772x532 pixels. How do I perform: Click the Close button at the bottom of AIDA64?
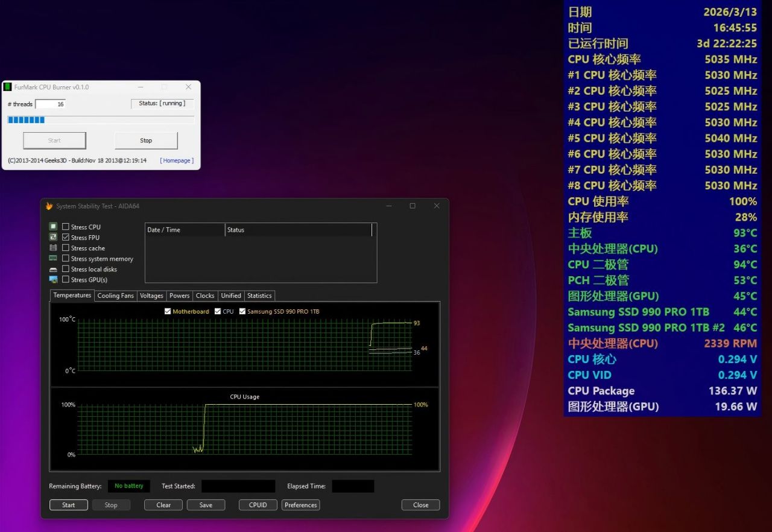coord(421,505)
